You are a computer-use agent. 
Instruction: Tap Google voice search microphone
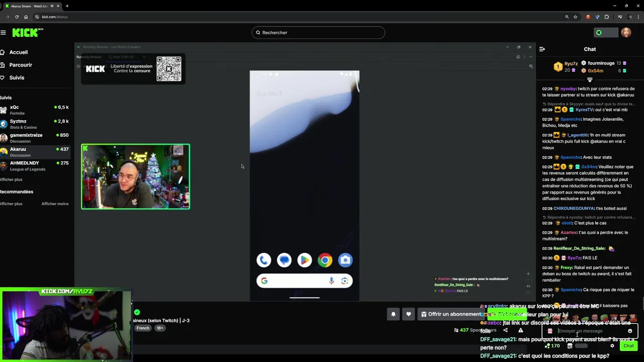click(331, 281)
